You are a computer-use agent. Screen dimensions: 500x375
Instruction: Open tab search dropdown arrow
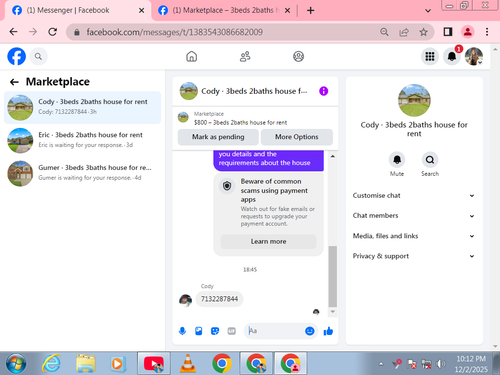coord(428,11)
